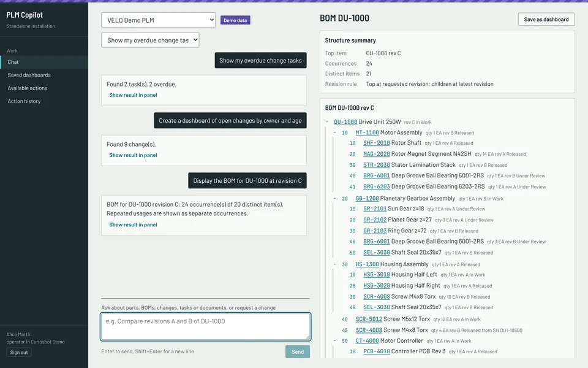Open Saved dashboards in sidebar
The image size is (588, 368).
[29, 75]
